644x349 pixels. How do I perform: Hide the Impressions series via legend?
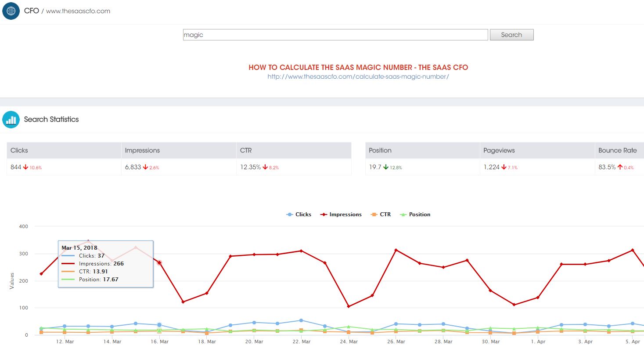click(x=341, y=214)
